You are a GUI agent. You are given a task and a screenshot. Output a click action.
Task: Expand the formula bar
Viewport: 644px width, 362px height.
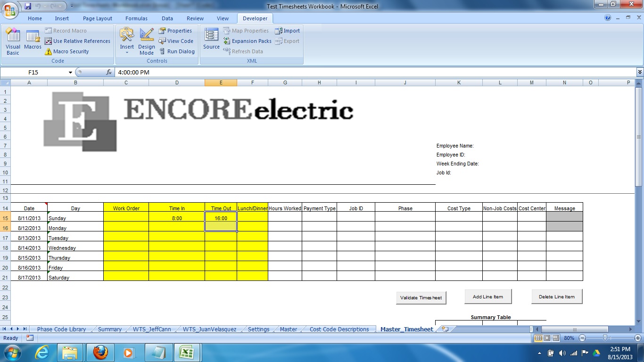point(640,73)
